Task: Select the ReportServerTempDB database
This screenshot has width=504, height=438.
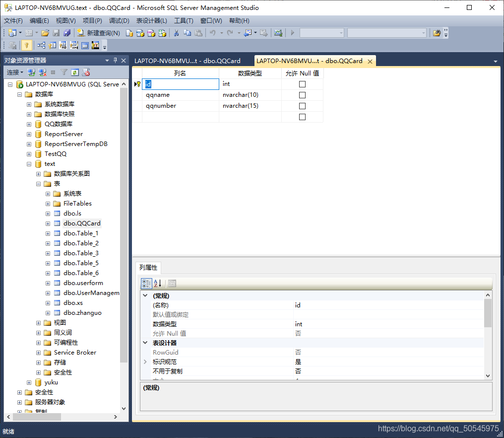Action: (x=76, y=144)
